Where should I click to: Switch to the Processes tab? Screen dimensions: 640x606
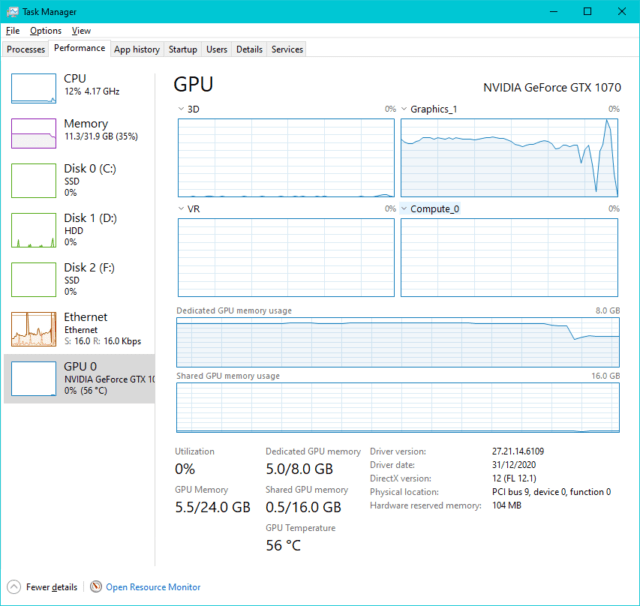26,49
